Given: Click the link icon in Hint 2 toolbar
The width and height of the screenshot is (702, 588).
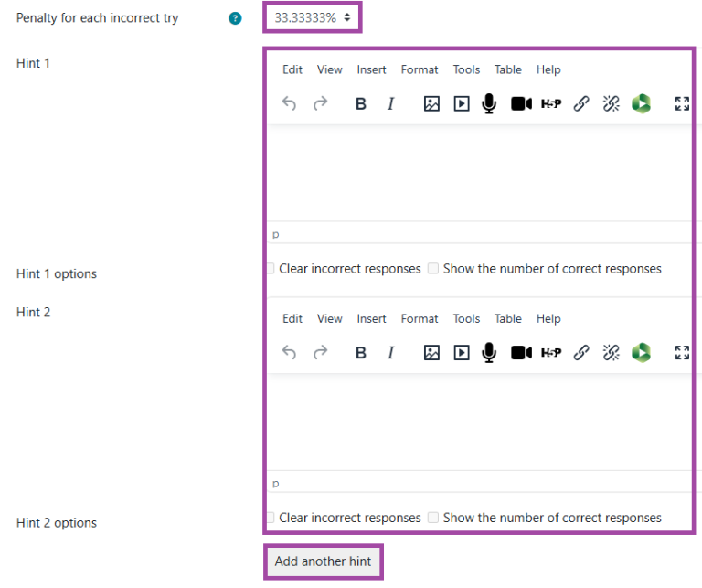Looking at the screenshot, I should point(581,353).
